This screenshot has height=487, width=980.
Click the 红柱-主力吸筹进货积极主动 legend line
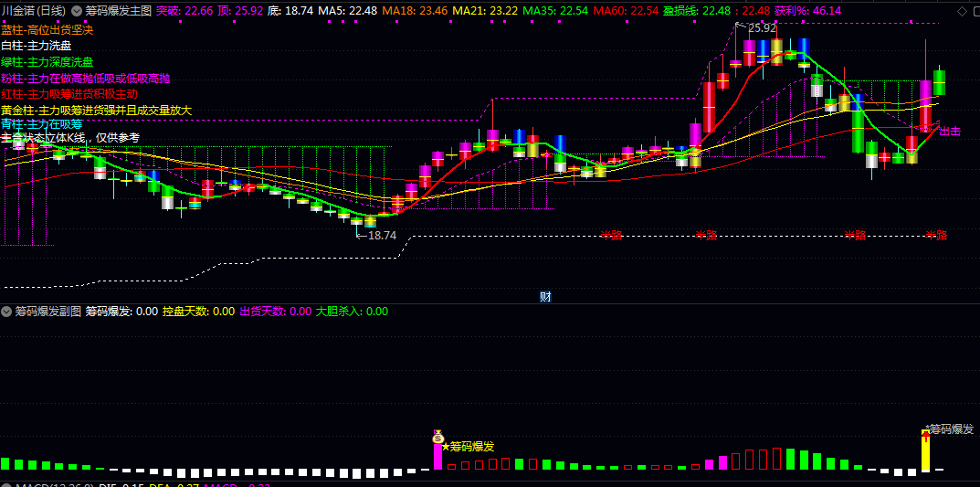(x=68, y=94)
